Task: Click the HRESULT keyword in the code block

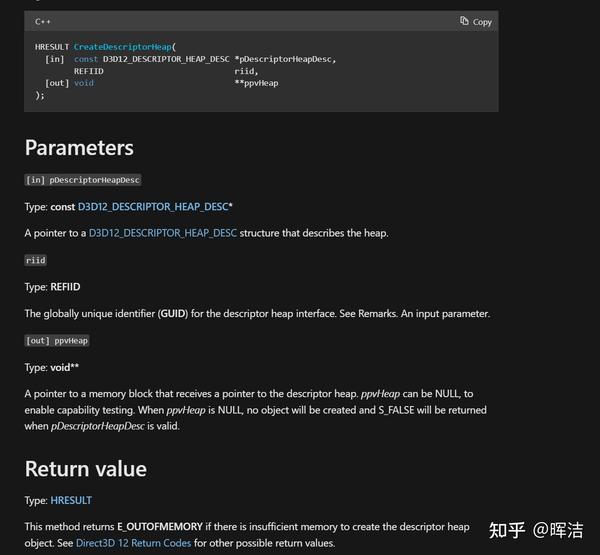Action: tap(52, 47)
